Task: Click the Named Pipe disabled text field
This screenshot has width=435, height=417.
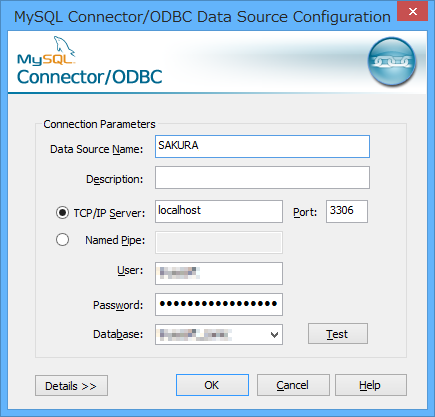Action: pyautogui.click(x=219, y=242)
